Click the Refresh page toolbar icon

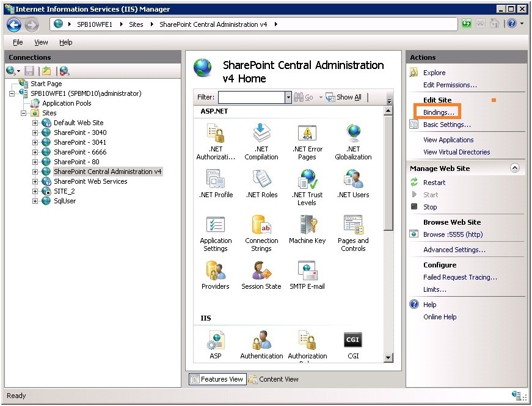click(467, 24)
